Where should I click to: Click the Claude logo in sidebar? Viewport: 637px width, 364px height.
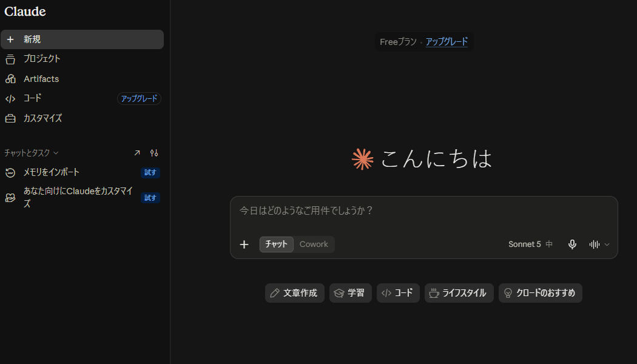point(25,12)
